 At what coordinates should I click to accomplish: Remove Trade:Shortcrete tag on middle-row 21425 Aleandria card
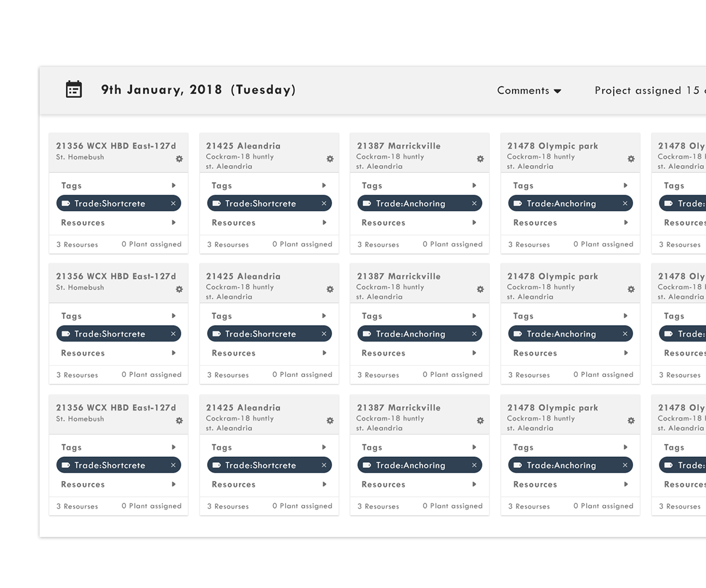coord(324,334)
